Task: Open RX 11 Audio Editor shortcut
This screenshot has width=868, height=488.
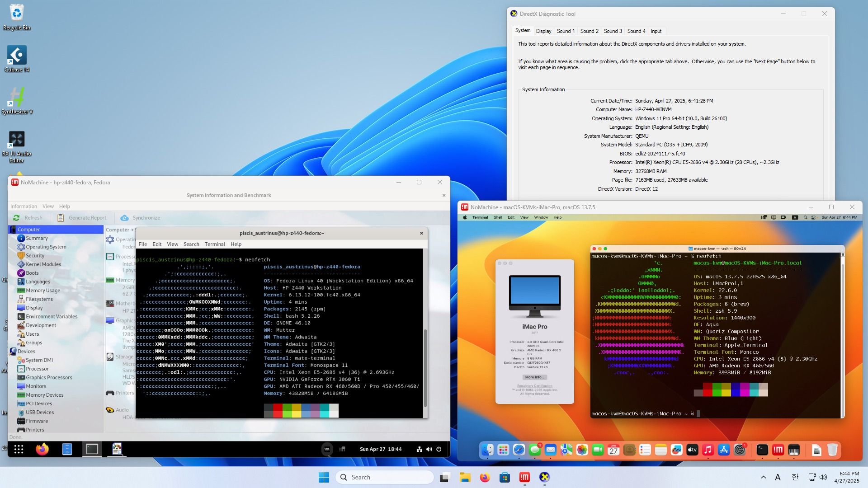Action: 17,140
